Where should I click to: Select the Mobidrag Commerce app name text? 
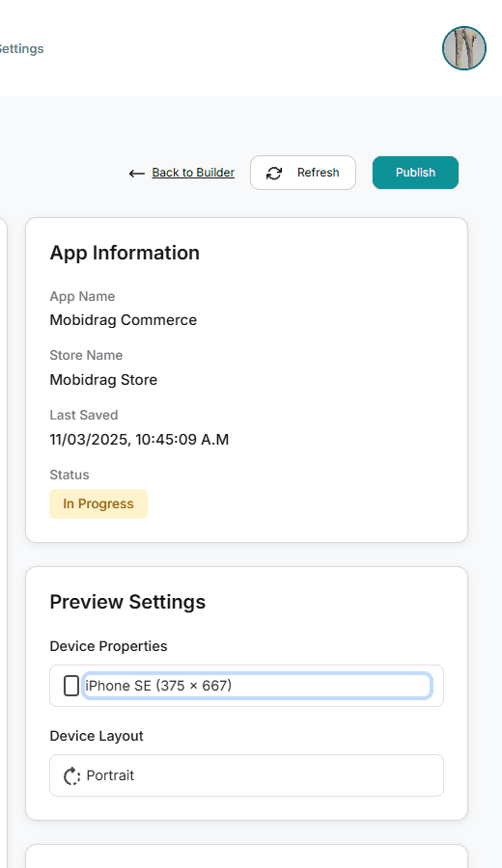[123, 320]
